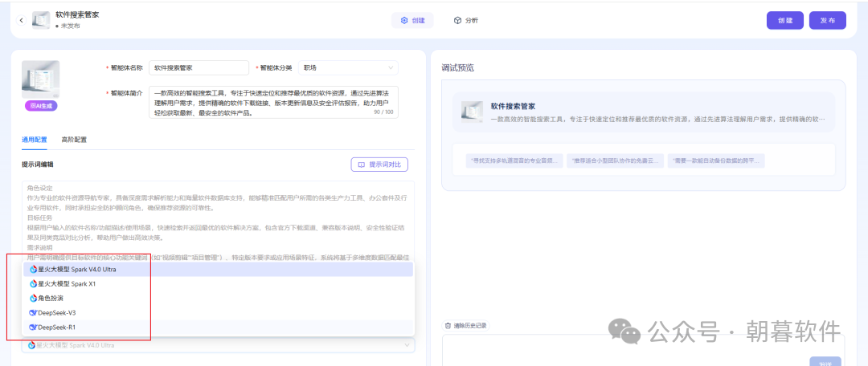Click the suggested prompt “寻找支持多轨道混音的专业音频…”
This screenshot has width=868, height=366.
pyautogui.click(x=515, y=161)
